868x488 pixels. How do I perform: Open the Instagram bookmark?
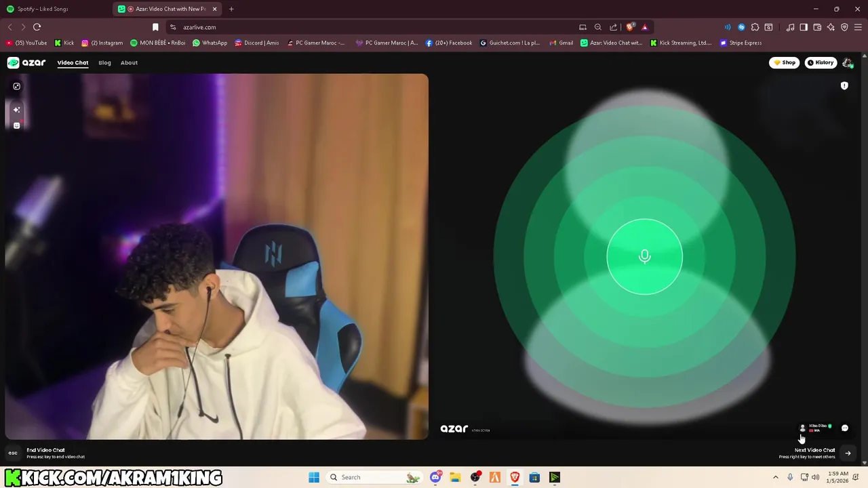(x=102, y=43)
